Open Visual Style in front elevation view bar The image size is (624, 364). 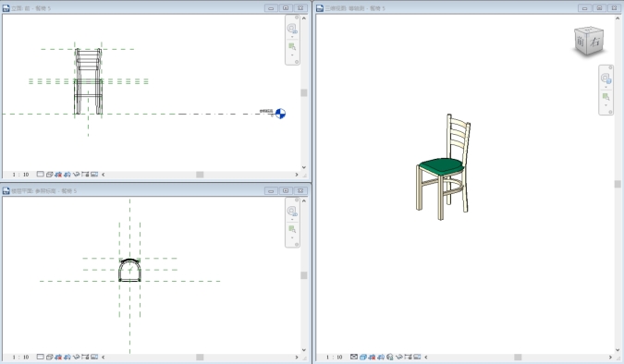click(x=49, y=175)
